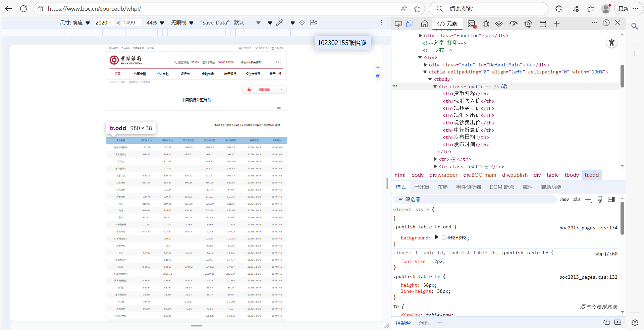Screen dimensions: 644x330
Task: Select div.publish in the breadcrumb
Action: pos(515,175)
